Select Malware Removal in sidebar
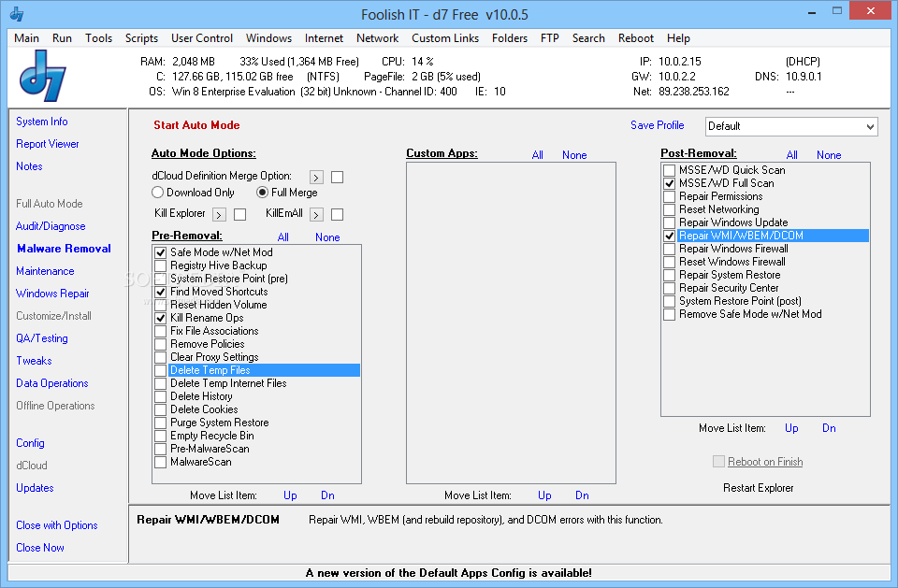The width and height of the screenshot is (898, 588). coord(65,249)
